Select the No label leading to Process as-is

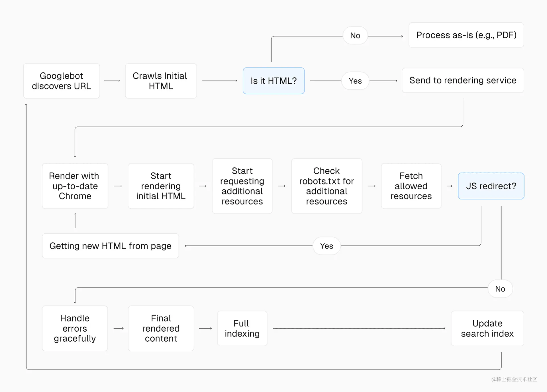coord(355,36)
